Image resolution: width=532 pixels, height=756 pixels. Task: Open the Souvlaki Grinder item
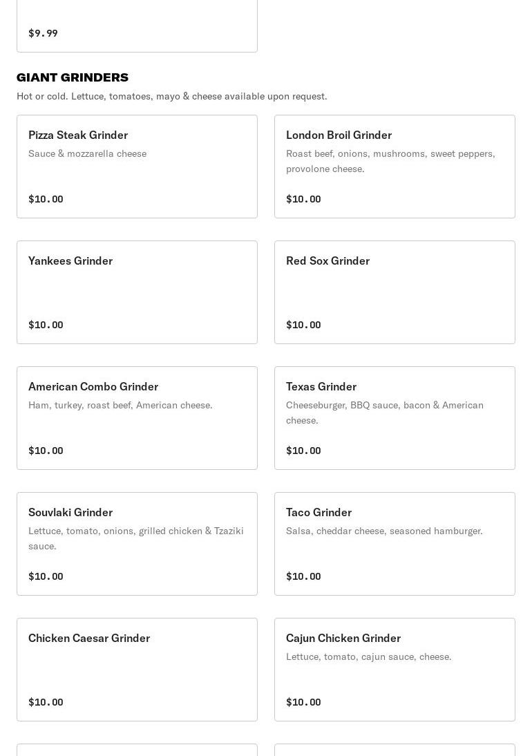click(137, 544)
